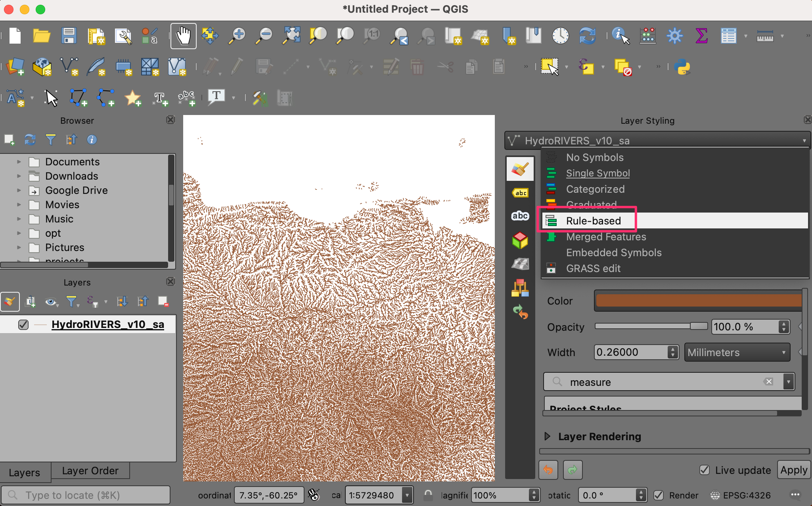Open the Millimeters unit dropdown
Image resolution: width=812 pixels, height=506 pixels.
(x=737, y=353)
